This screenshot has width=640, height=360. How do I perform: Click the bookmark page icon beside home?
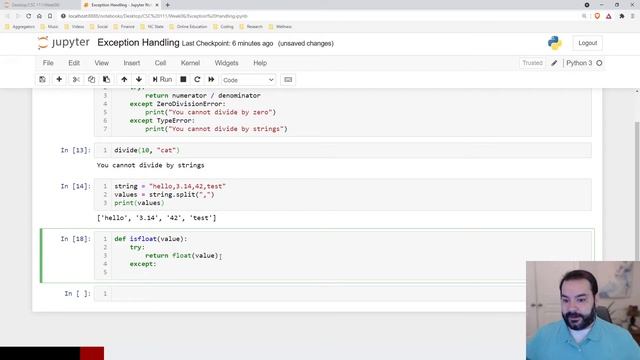coord(50,16)
